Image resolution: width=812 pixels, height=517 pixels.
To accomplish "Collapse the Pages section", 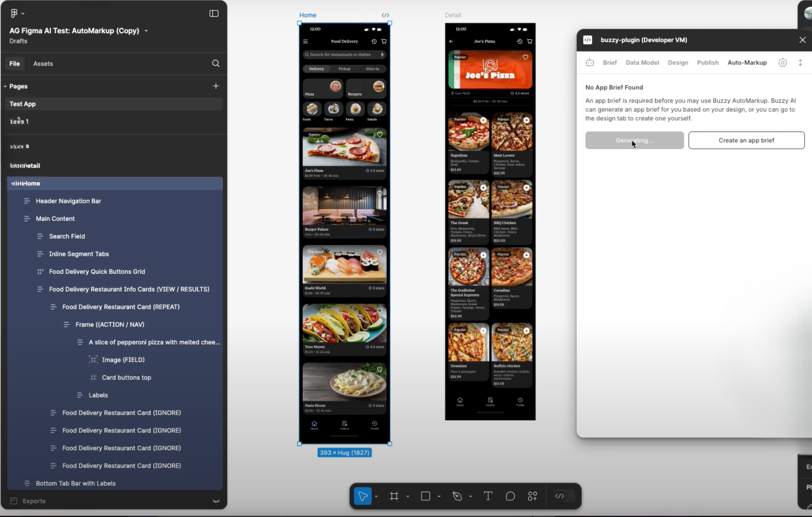I will coord(5,86).
